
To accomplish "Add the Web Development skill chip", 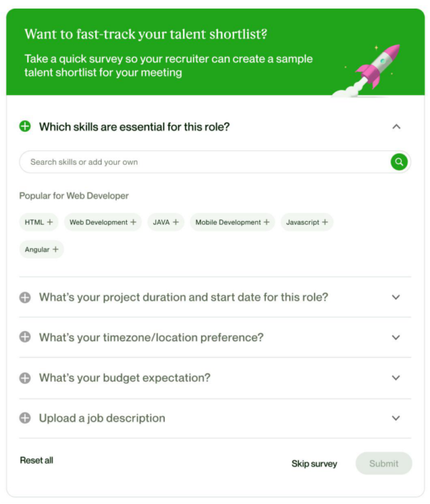I will [x=103, y=222].
